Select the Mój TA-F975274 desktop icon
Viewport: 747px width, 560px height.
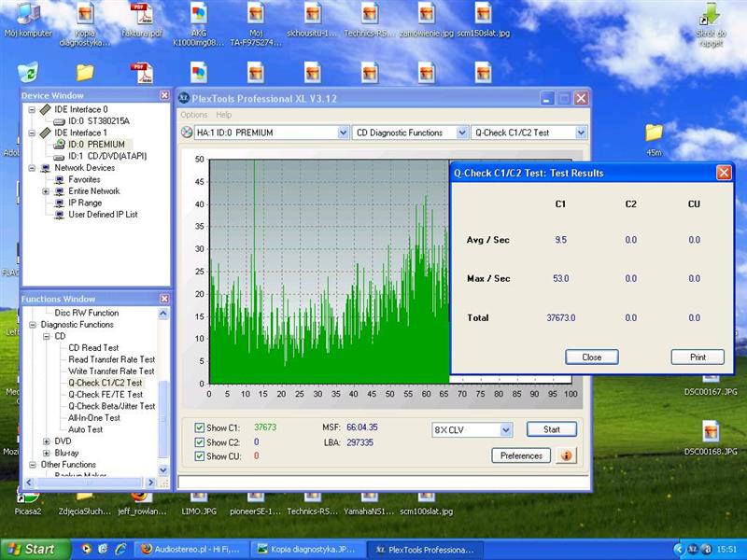click(256, 24)
